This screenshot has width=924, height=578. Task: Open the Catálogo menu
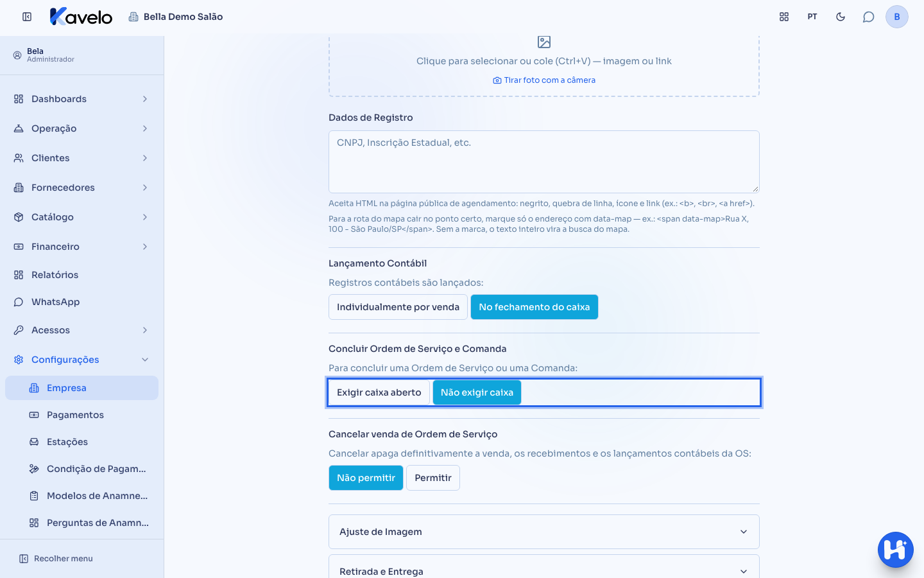pyautogui.click(x=81, y=217)
